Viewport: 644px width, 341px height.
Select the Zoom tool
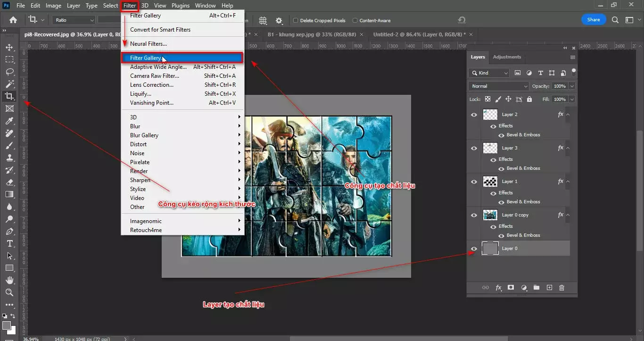[x=9, y=292]
